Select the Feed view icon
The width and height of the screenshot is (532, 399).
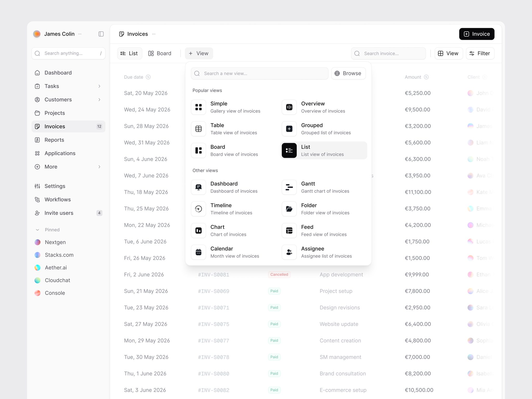pyautogui.click(x=289, y=230)
